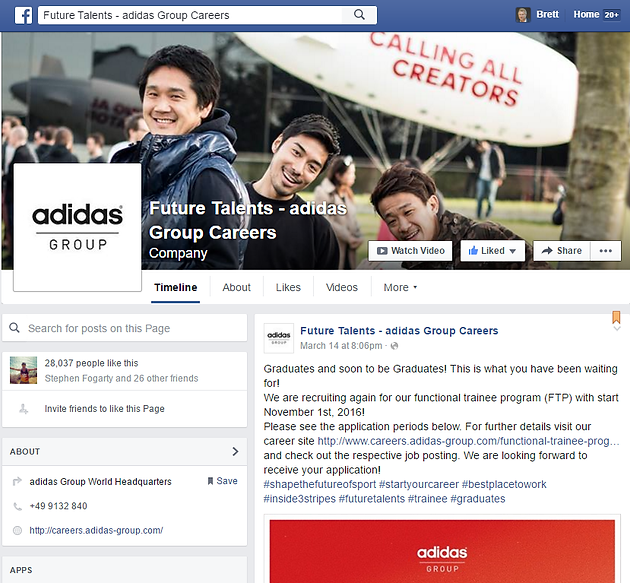Click Invite friends to like this Page
Image resolution: width=630 pixels, height=583 pixels.
[x=104, y=409]
